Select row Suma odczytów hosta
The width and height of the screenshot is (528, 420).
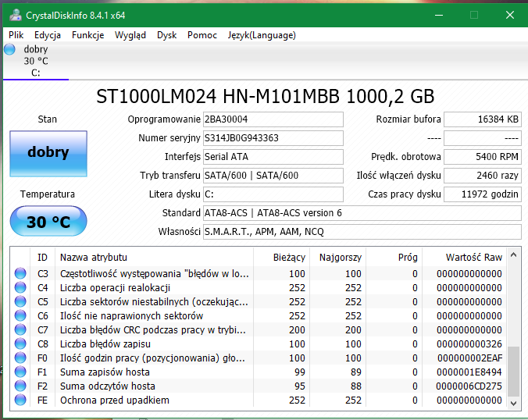(259, 386)
